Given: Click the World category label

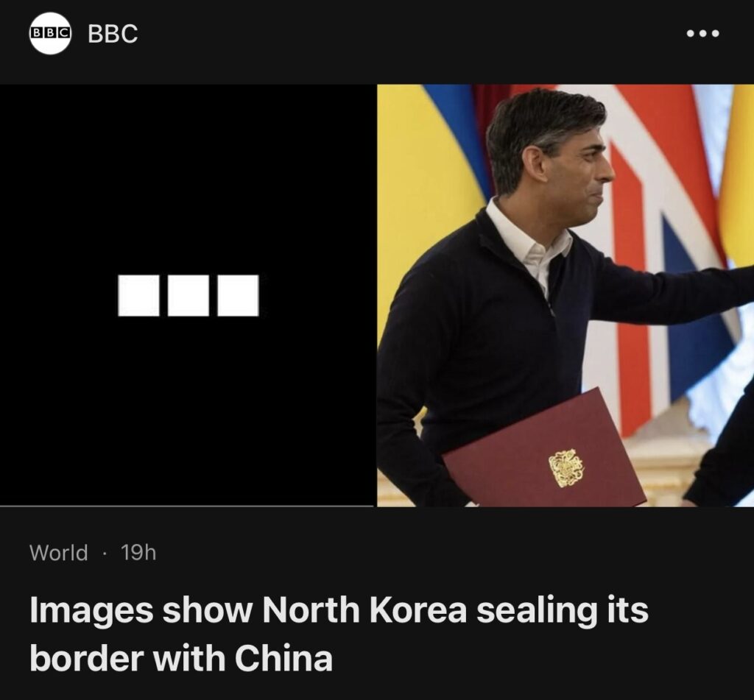Looking at the screenshot, I should pyautogui.click(x=59, y=552).
